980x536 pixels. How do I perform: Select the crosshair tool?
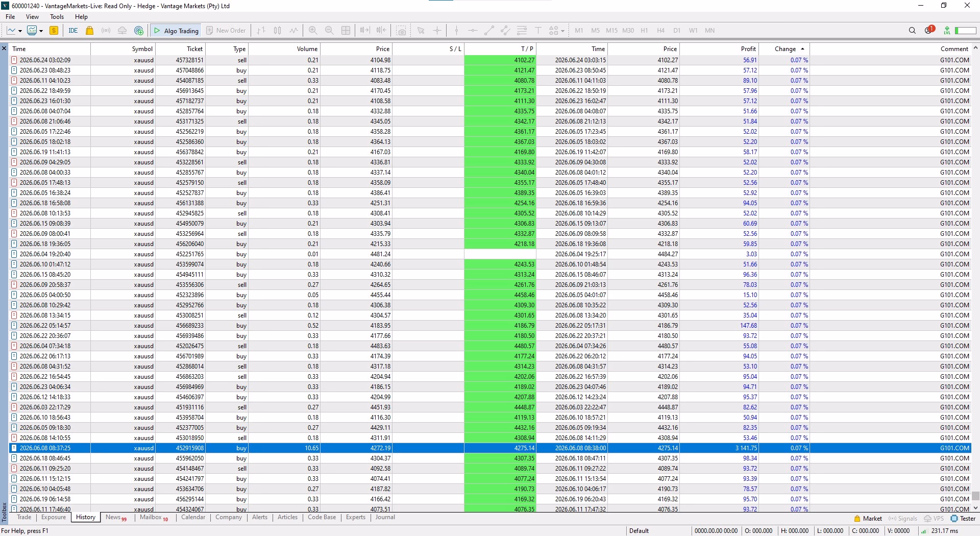click(437, 31)
